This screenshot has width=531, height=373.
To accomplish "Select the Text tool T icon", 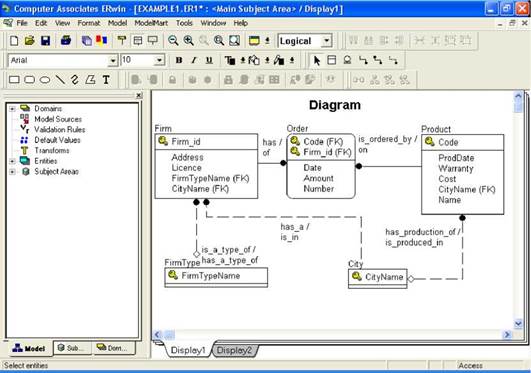I will (106, 80).
